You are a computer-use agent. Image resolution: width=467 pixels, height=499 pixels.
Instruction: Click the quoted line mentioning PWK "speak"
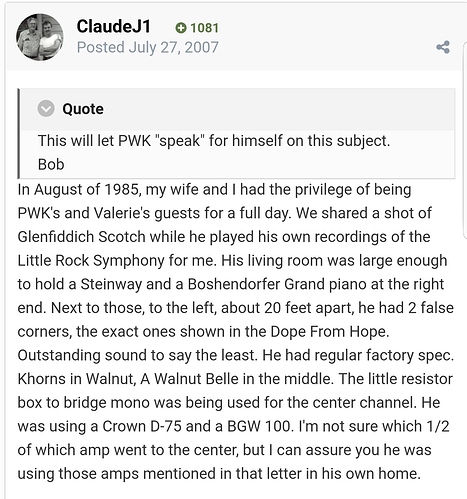click(214, 140)
